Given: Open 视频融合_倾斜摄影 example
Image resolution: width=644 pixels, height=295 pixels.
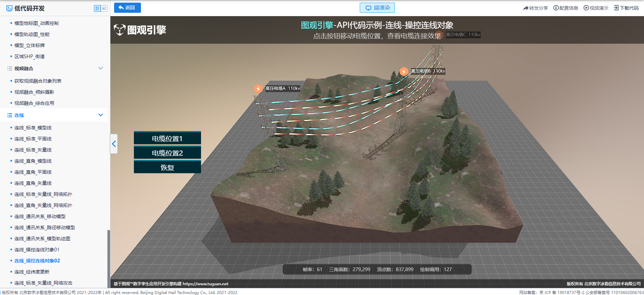Looking at the screenshot, I should pyautogui.click(x=34, y=92).
